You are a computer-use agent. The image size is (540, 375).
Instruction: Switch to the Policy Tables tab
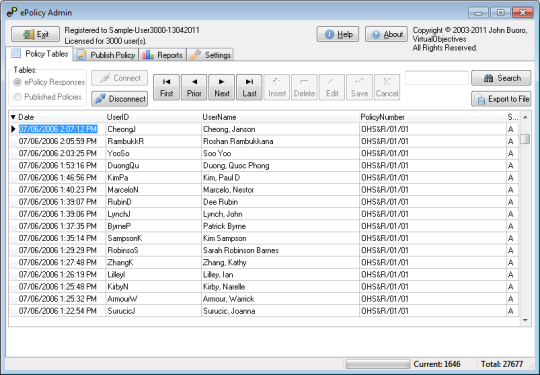[x=40, y=54]
